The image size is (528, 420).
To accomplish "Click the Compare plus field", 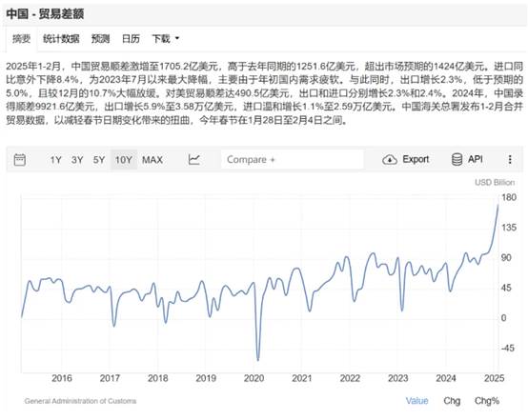I will [293, 159].
